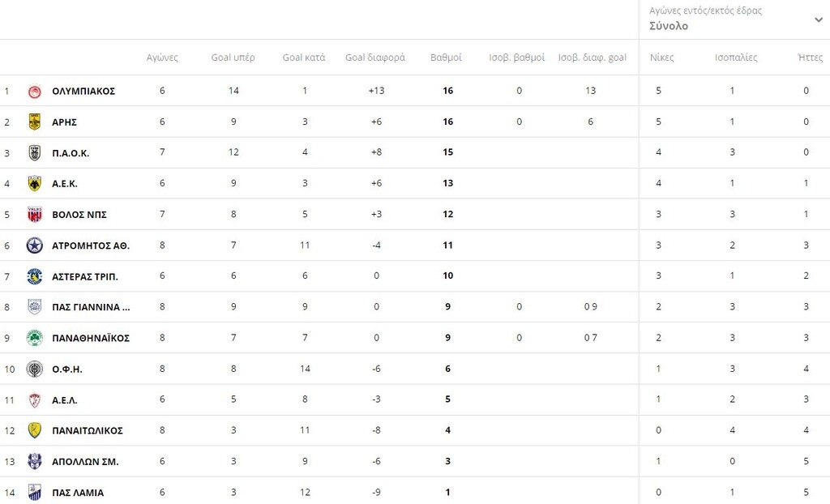
Task: Click the Apollon Smyrnis crest icon
Action: tap(34, 461)
